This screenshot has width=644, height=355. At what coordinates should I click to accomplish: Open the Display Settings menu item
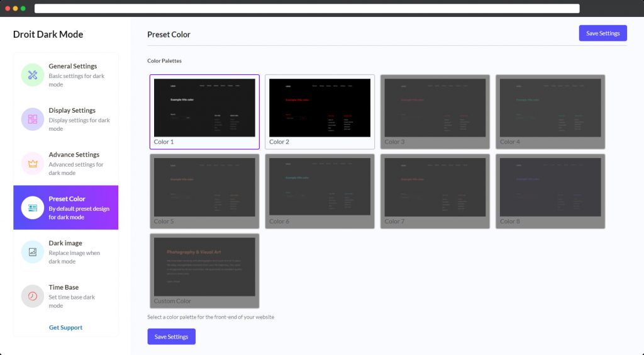click(x=65, y=119)
